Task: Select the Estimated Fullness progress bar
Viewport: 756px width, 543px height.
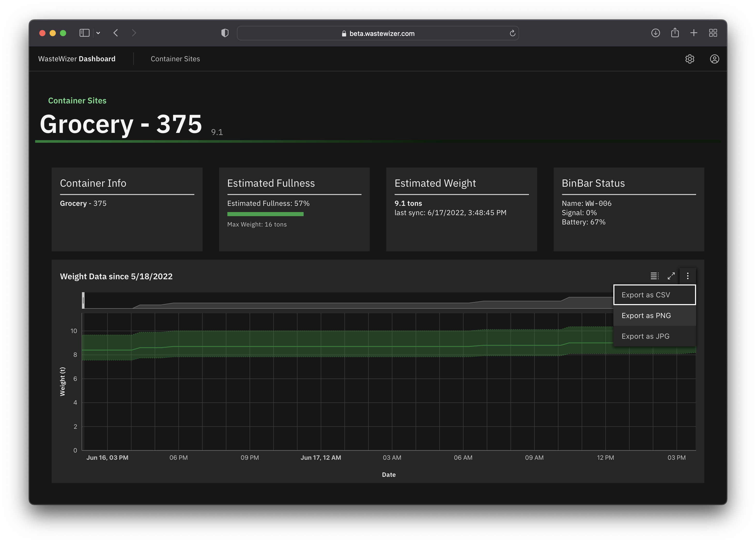Action: tap(265, 214)
